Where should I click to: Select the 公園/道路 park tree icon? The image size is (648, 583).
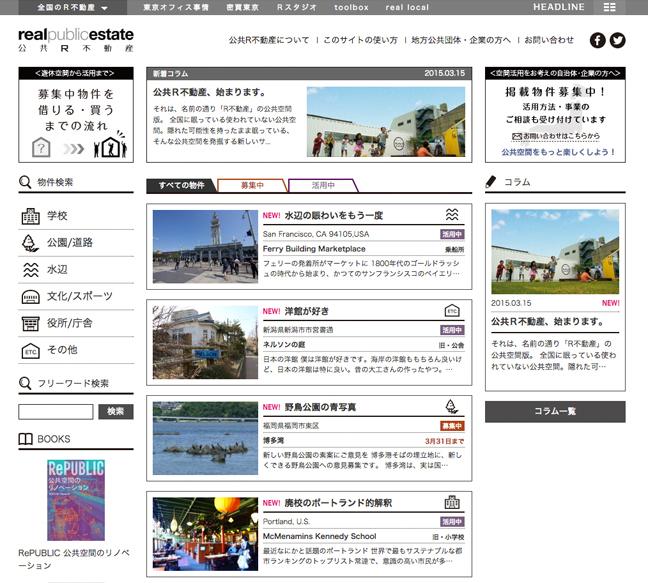[30, 243]
